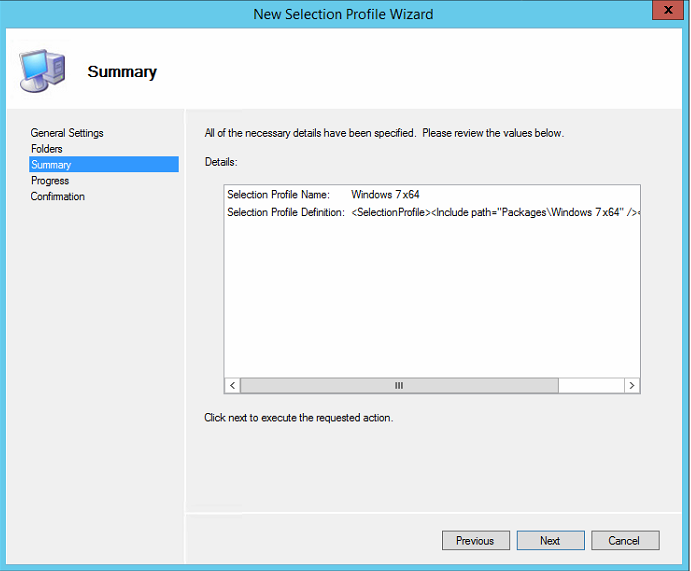The image size is (691, 571).
Task: Click scrollbar track right of the thumb
Action: (x=590, y=385)
